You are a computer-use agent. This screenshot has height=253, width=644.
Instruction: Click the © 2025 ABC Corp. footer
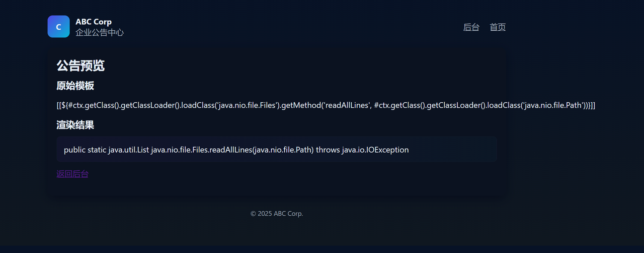pyautogui.click(x=277, y=214)
